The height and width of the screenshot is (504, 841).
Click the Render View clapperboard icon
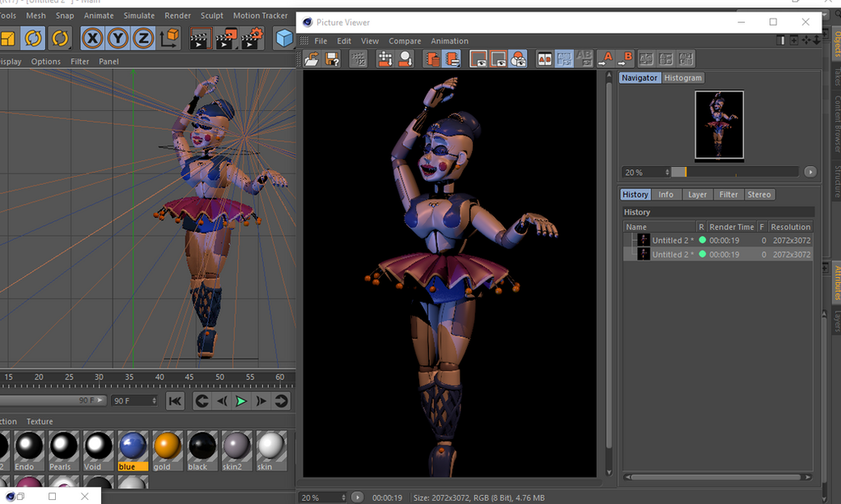coord(200,39)
